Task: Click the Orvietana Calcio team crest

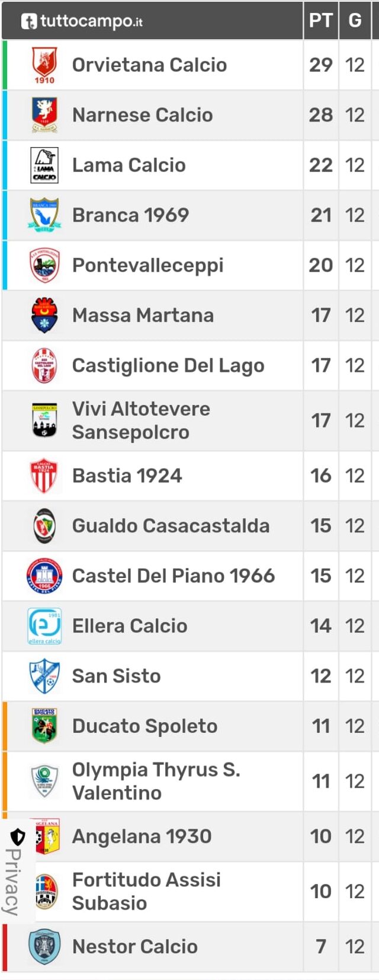Action: (44, 65)
